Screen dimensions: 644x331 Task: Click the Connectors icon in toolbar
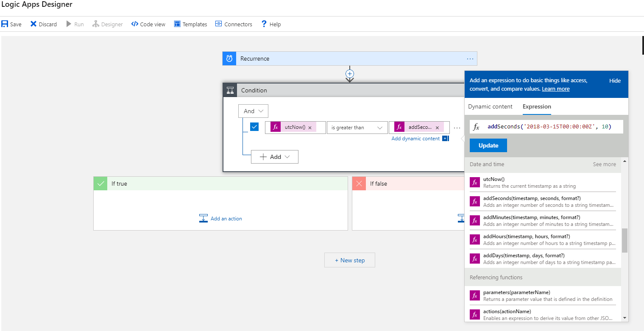(219, 24)
